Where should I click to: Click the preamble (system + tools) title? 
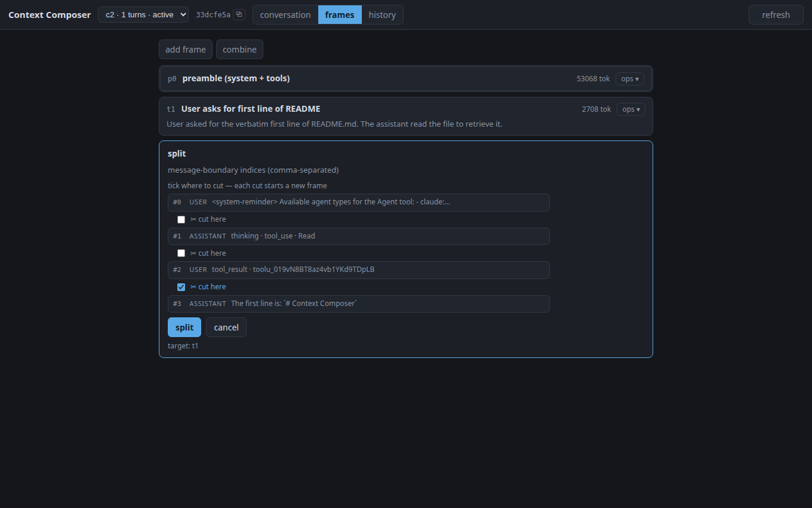(236, 78)
